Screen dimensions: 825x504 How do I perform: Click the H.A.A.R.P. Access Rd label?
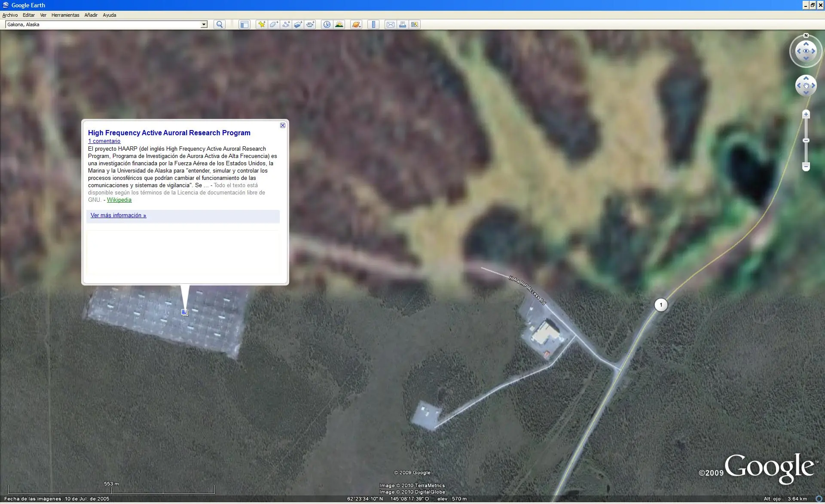click(527, 291)
